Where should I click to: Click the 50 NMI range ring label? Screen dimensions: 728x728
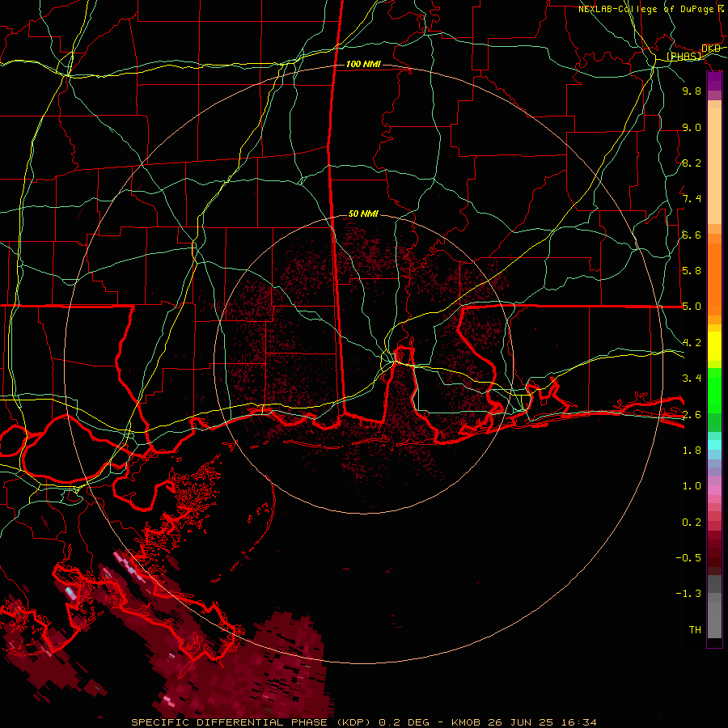point(363,214)
